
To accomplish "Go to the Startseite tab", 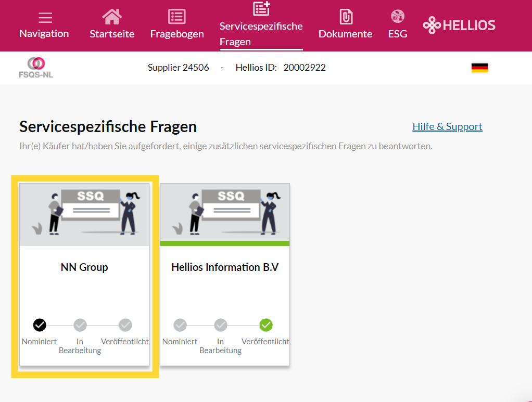I will click(x=112, y=34).
